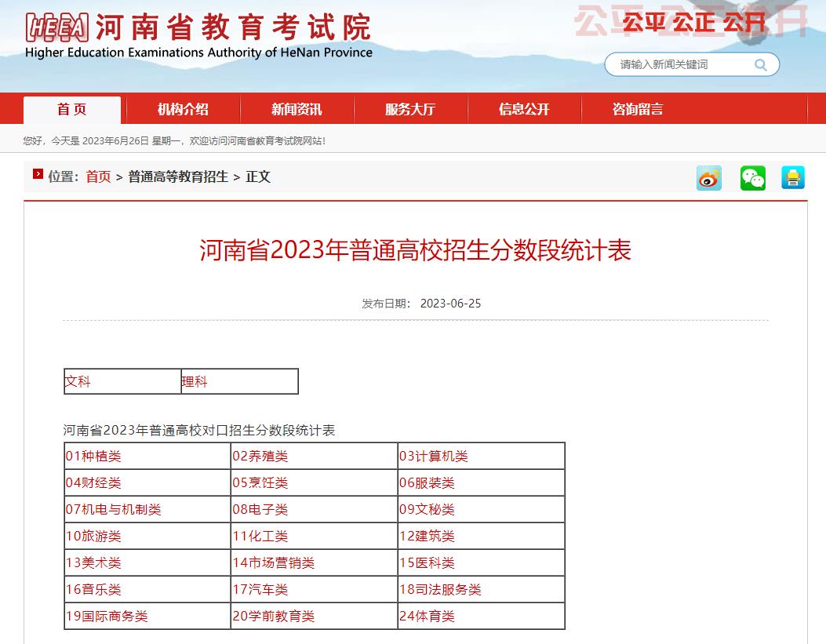The width and height of the screenshot is (826, 644).
Task: Share page via WeChat icon
Action: point(753,178)
